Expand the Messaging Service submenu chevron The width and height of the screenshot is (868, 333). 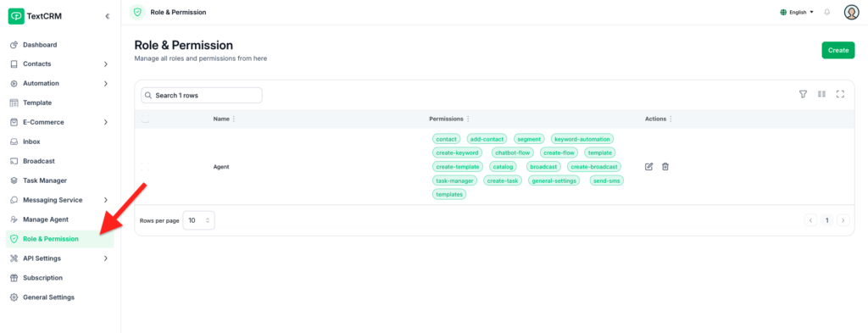[x=106, y=200]
